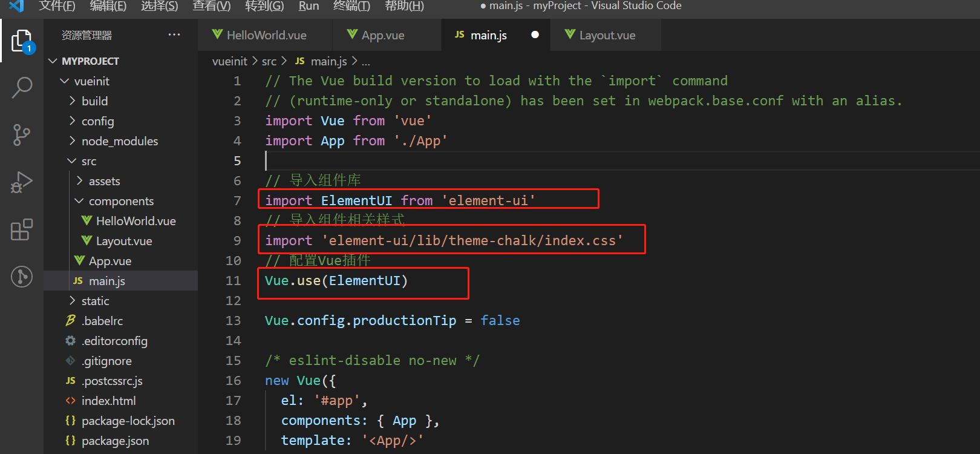The width and height of the screenshot is (980, 454).
Task: Switch to the HelloWorld.vue editor tab
Action: (x=266, y=35)
